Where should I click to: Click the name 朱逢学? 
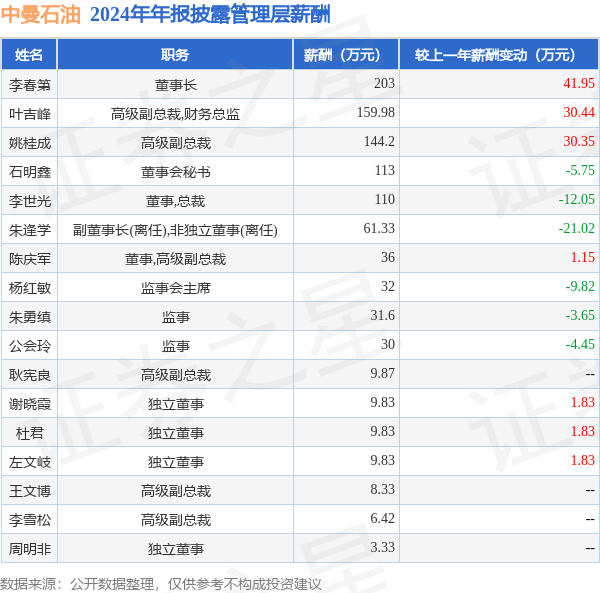pyautogui.click(x=30, y=230)
